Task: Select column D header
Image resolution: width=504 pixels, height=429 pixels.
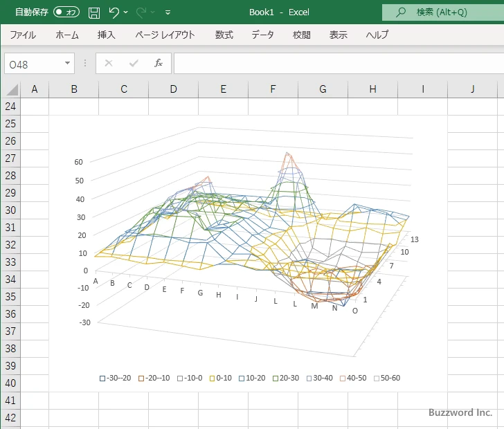Action: (x=174, y=89)
